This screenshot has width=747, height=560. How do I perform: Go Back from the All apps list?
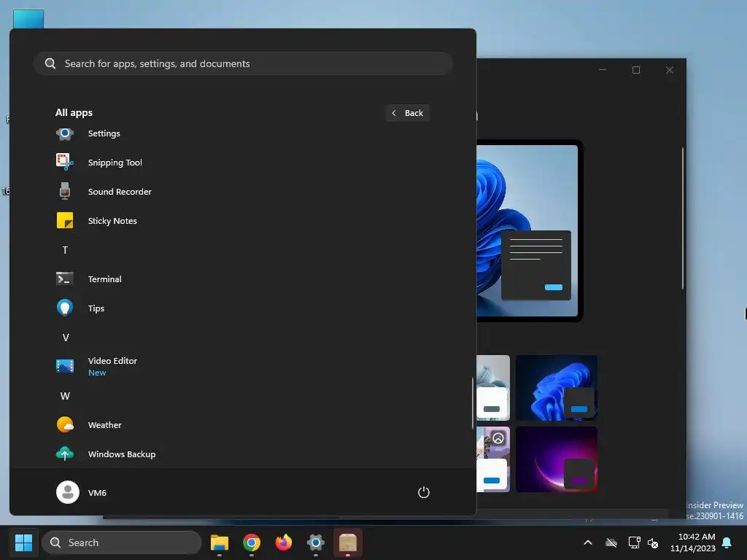click(x=407, y=113)
